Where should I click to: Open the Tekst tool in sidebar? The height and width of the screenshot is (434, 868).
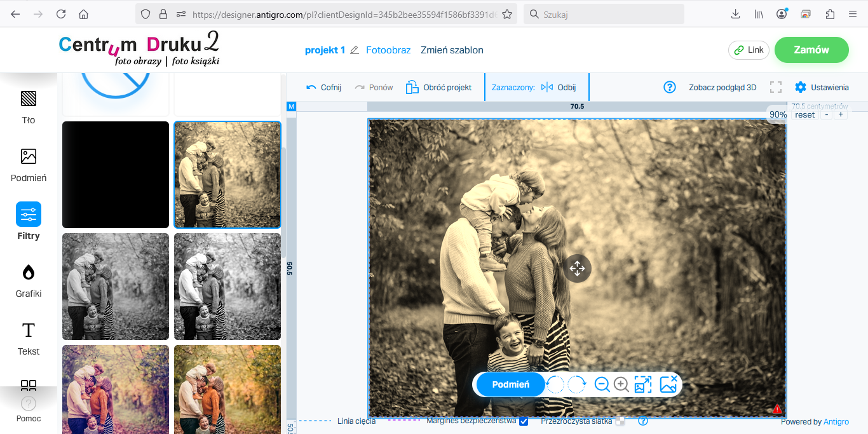(29, 337)
